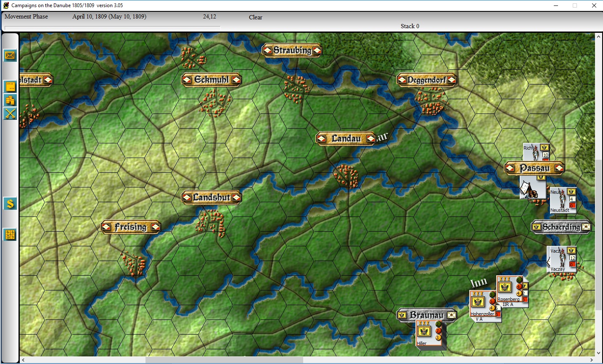Click the application icon in title bar
The image size is (603, 364).
point(6,5)
